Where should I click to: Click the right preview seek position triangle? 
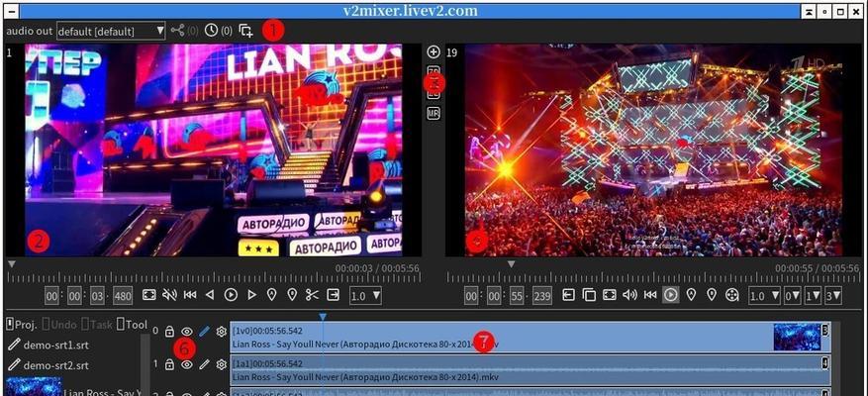point(512,264)
